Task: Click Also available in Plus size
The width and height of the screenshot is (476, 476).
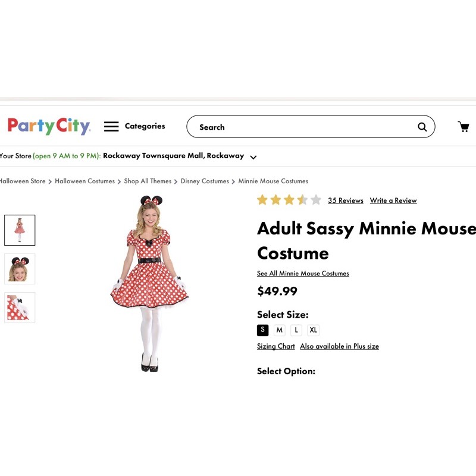Action: point(339,346)
